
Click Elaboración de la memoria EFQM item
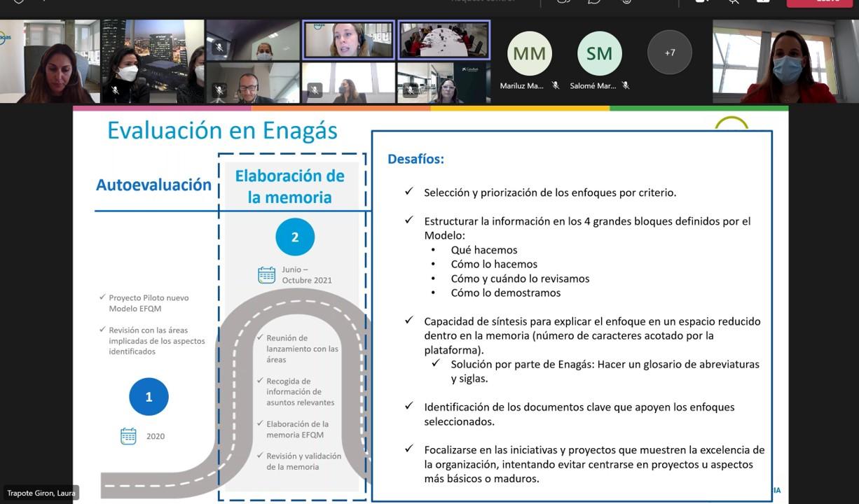click(297, 429)
